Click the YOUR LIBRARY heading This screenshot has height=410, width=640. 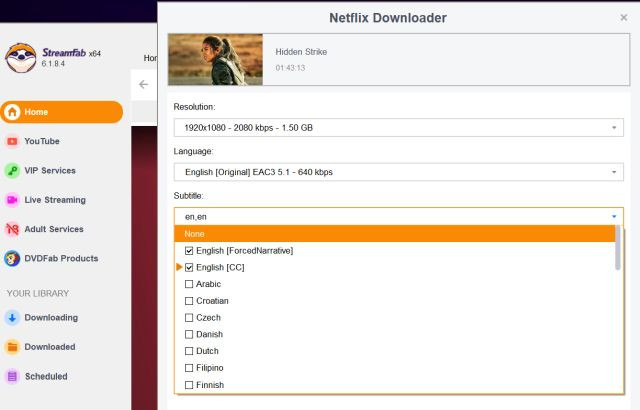(38, 293)
